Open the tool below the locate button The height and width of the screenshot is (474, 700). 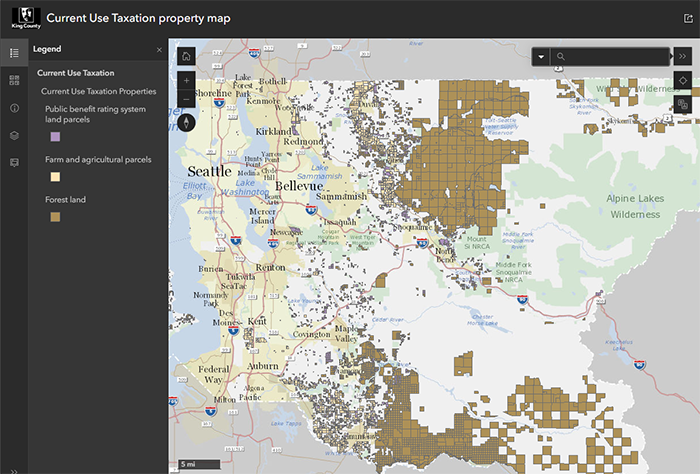683,104
